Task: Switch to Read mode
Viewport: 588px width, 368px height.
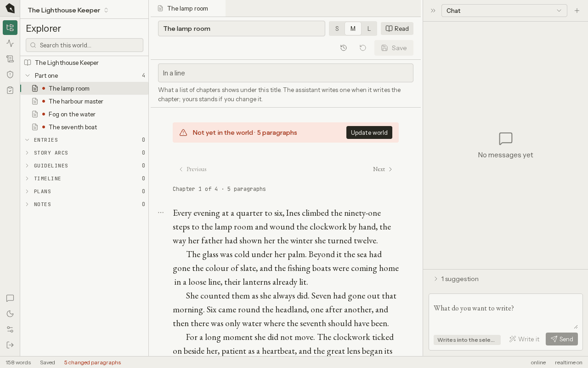Action: pyautogui.click(x=397, y=29)
